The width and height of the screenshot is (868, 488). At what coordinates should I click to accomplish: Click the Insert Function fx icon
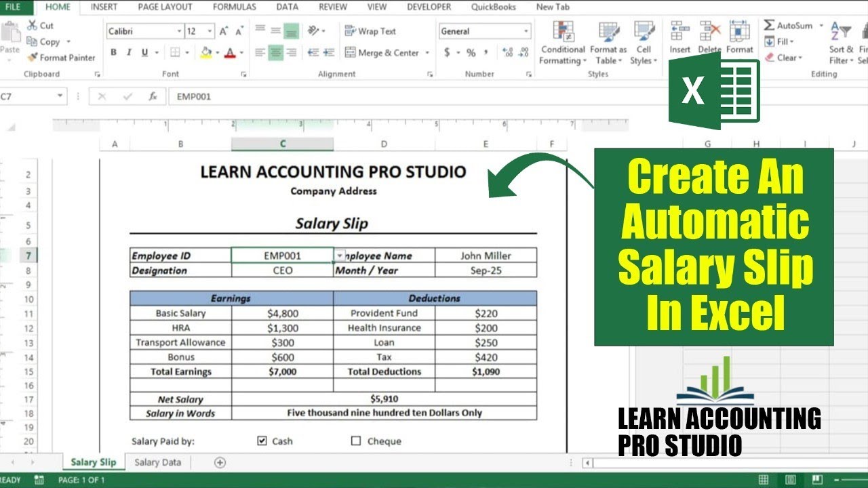coord(153,96)
